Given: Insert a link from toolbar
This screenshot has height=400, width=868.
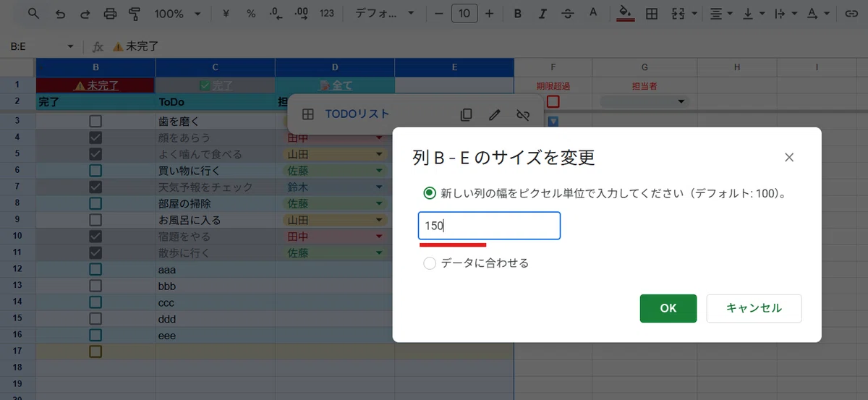Looking at the screenshot, I should [x=852, y=13].
